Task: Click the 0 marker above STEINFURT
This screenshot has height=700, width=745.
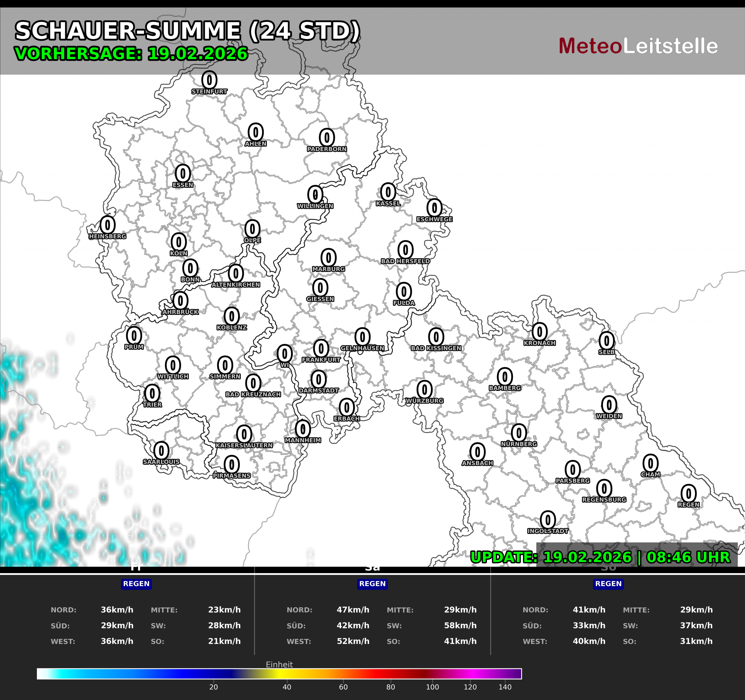Action: point(209,80)
